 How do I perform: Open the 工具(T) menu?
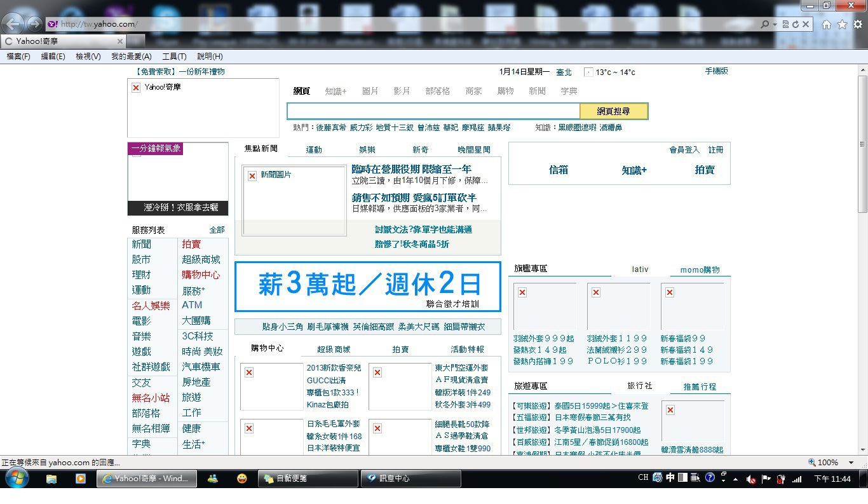coord(174,57)
